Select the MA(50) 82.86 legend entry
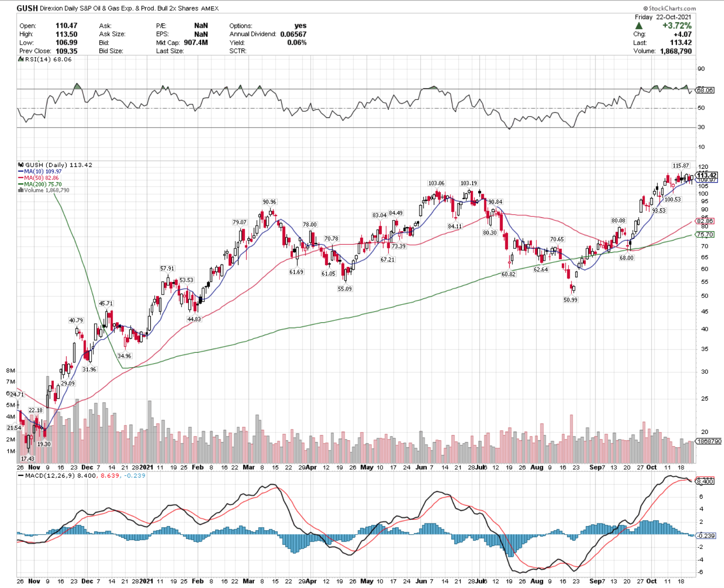 point(39,178)
